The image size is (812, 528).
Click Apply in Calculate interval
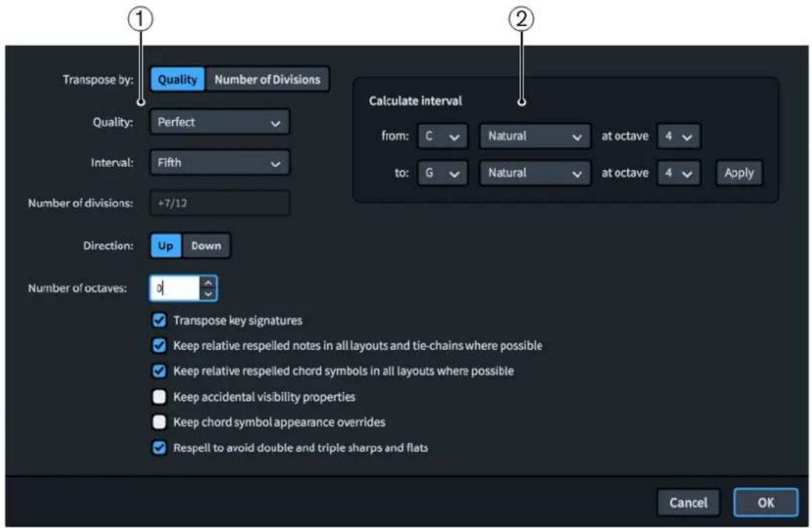pos(739,173)
